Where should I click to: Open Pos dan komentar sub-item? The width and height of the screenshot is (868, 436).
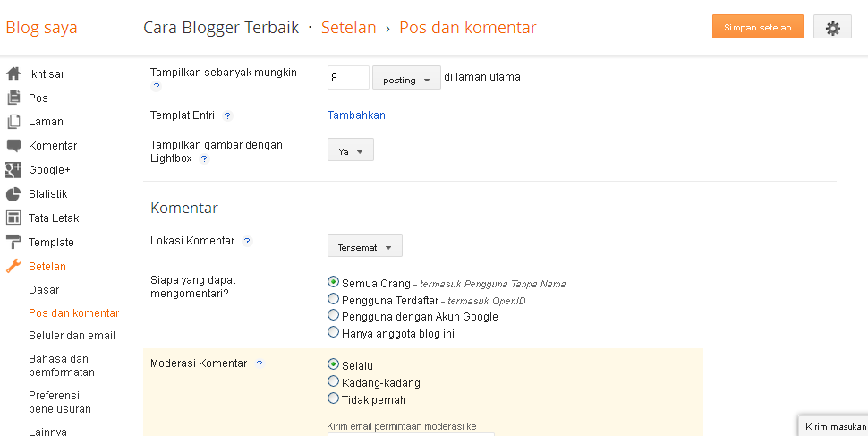pyautogui.click(x=73, y=313)
